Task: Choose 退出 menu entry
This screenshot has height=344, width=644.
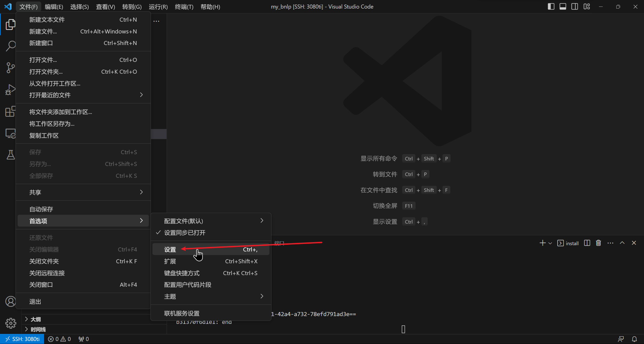Action: (83, 302)
